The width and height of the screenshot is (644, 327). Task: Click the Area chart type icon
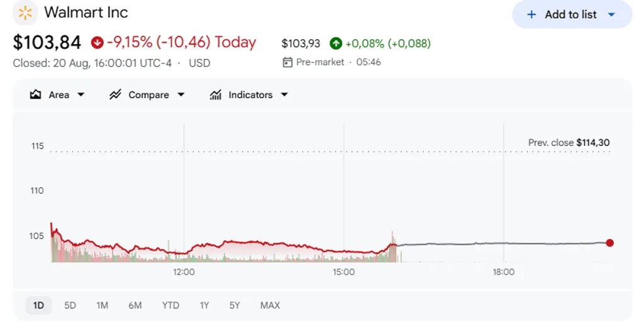point(35,95)
